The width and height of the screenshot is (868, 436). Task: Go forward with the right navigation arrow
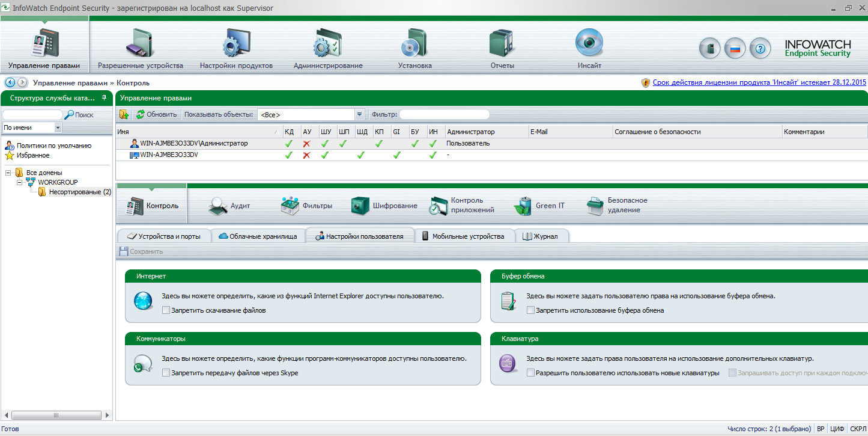22,82
